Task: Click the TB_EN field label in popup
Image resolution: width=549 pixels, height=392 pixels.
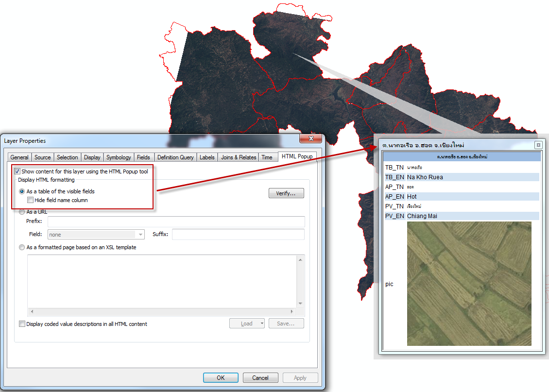Action: click(395, 177)
